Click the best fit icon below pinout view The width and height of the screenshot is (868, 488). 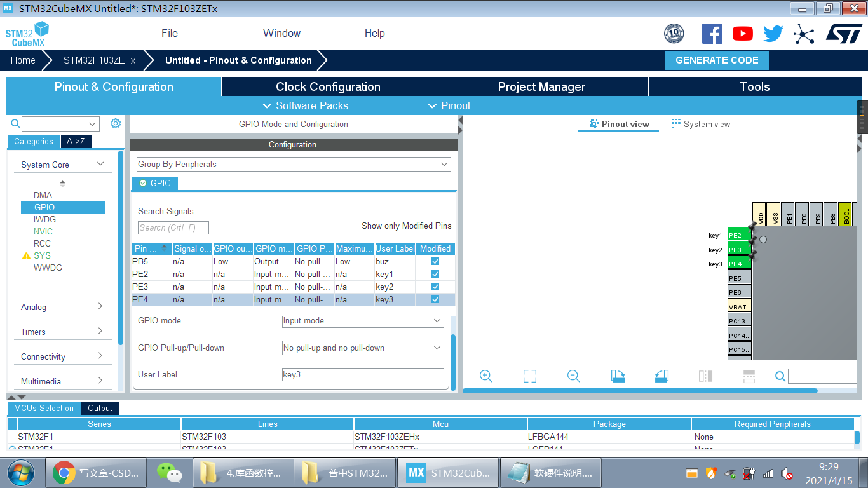529,376
